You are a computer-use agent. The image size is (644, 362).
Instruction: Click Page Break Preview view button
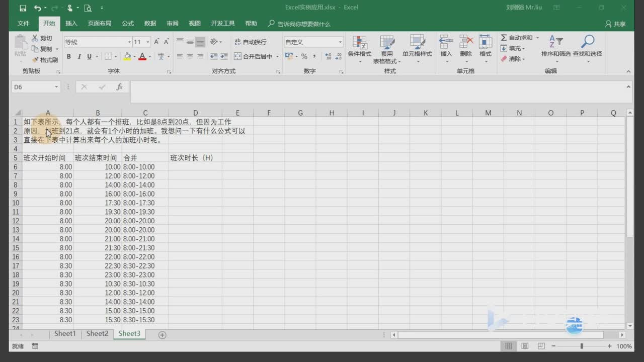click(541, 346)
